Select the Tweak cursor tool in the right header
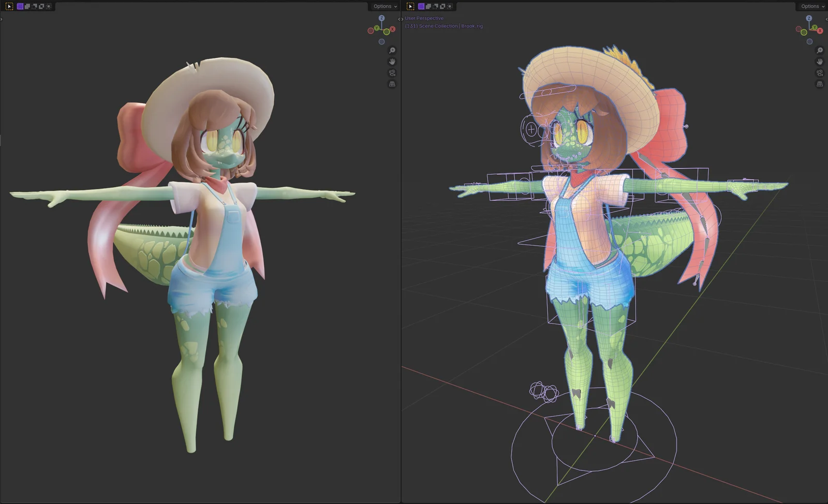828x504 pixels. coord(410,6)
